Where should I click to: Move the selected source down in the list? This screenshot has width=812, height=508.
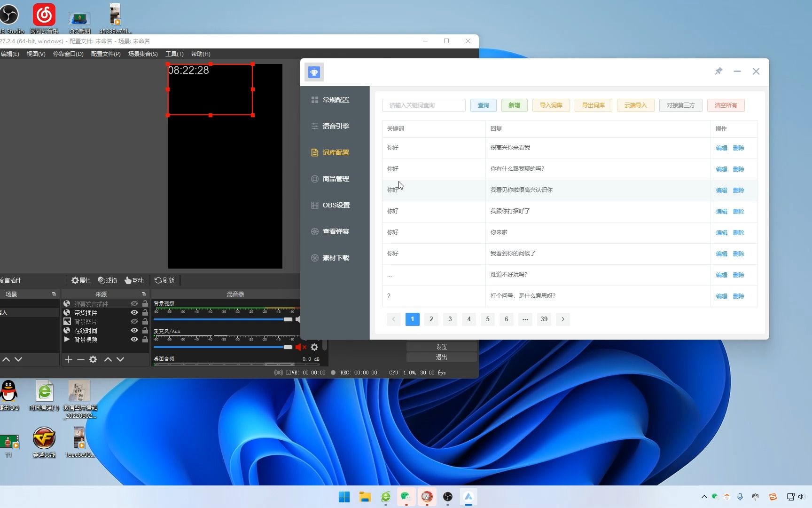click(120, 359)
